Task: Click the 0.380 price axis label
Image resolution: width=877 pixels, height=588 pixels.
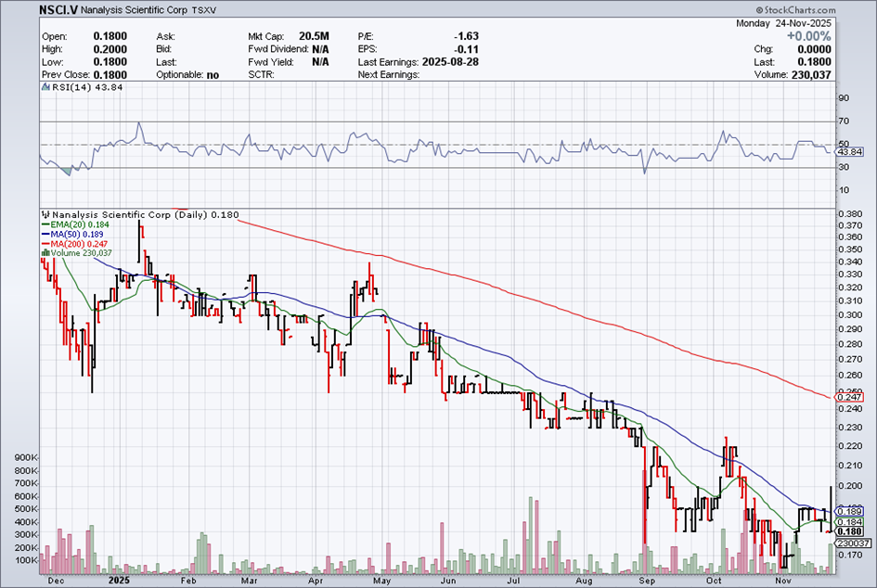Action: (851, 214)
